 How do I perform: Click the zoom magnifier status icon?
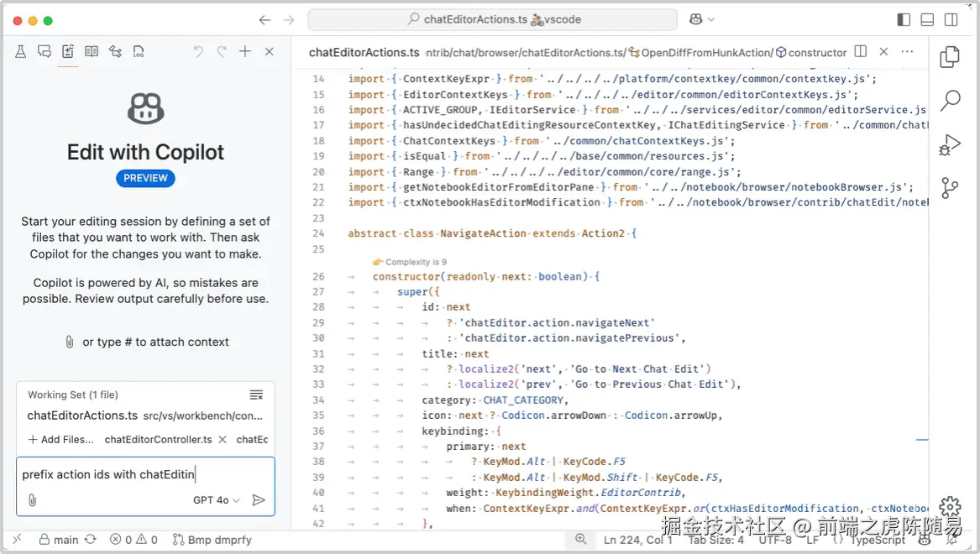[580, 539]
